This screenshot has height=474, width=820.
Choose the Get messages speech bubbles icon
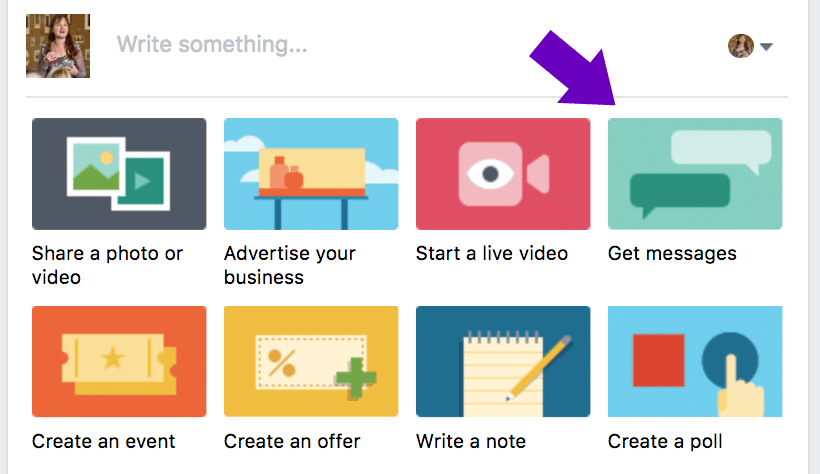pos(695,174)
